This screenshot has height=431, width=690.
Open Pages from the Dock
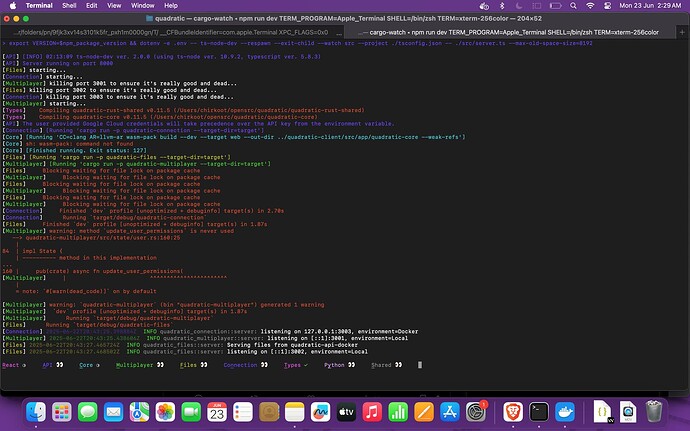point(424,413)
